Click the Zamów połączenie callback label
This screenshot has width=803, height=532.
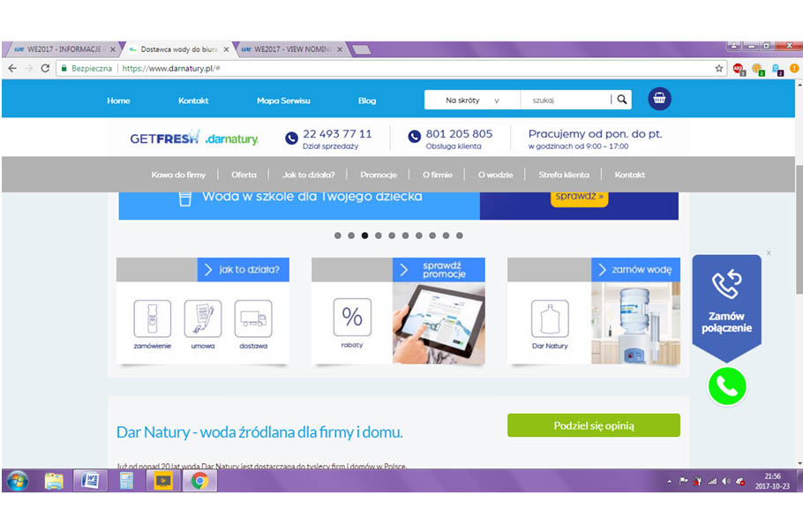point(727,322)
